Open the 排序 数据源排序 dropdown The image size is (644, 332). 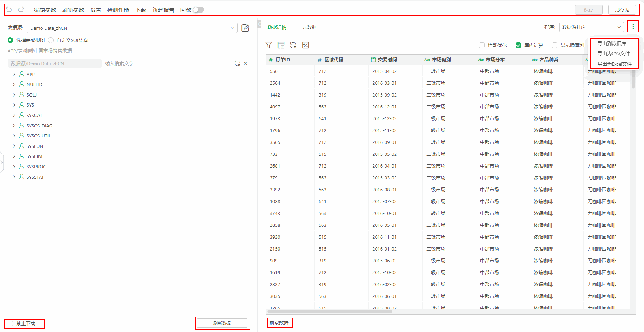click(x=591, y=27)
